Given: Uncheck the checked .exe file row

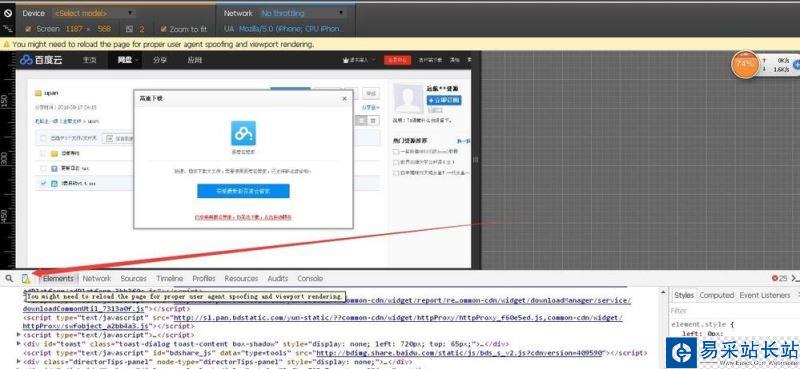Looking at the screenshot, I should 43,183.
